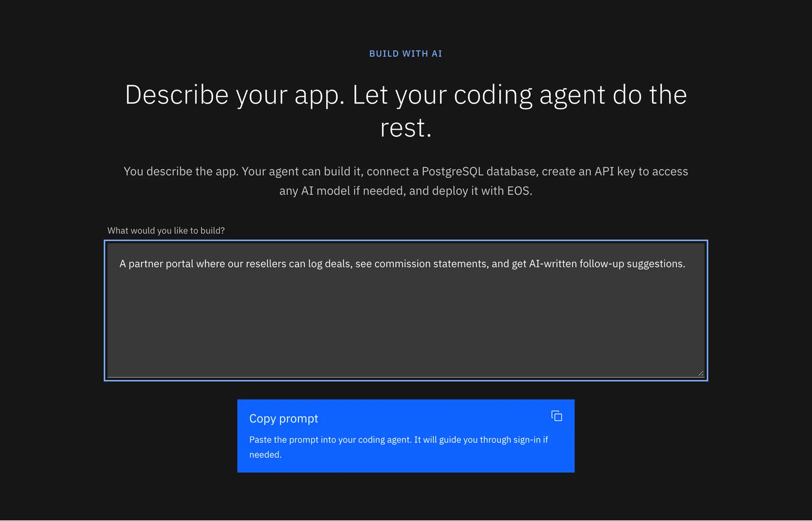Click the 'BUILD WITH AI' heading text
812x521 pixels.
click(406, 54)
